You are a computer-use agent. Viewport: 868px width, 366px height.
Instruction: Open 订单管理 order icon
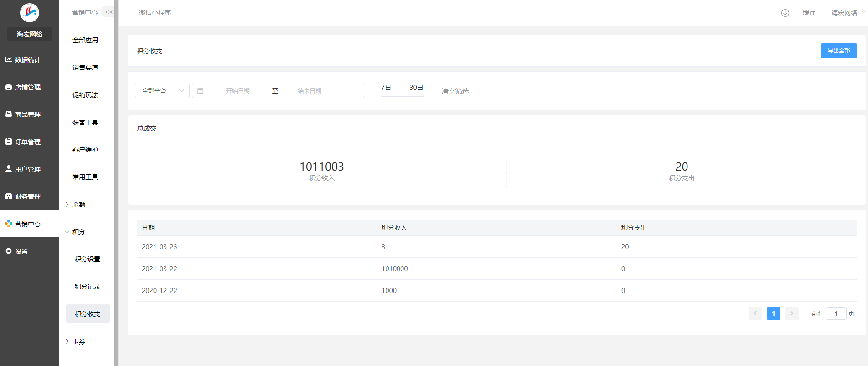tap(9, 141)
